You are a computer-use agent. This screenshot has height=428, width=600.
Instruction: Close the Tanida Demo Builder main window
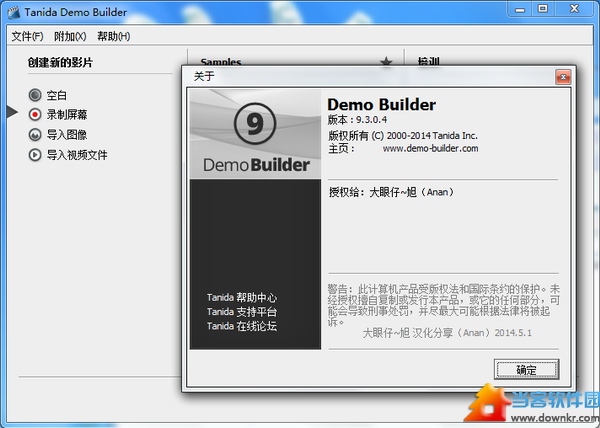pos(574,9)
